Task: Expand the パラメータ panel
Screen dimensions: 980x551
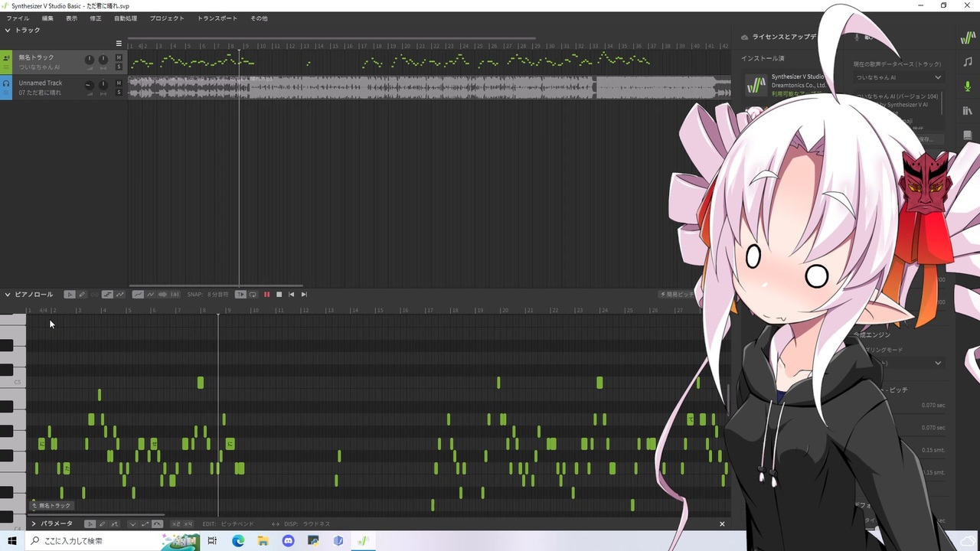Action: 34,524
